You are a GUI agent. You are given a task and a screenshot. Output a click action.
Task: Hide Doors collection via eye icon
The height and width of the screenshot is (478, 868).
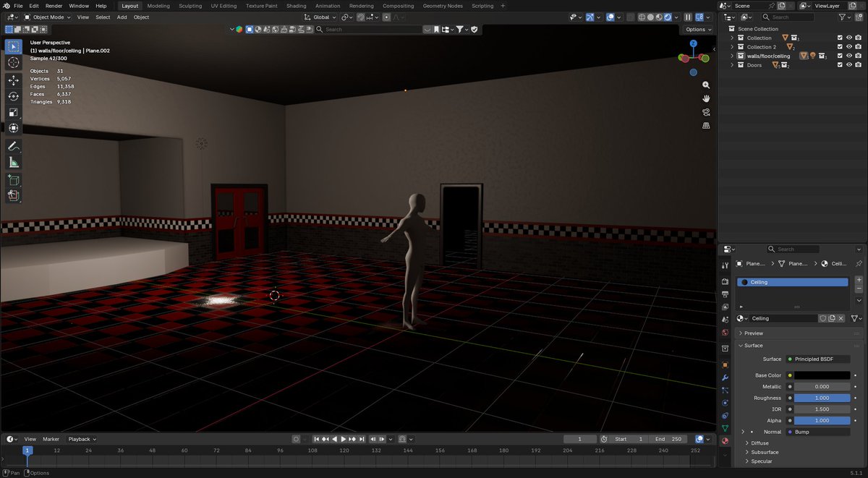849,65
